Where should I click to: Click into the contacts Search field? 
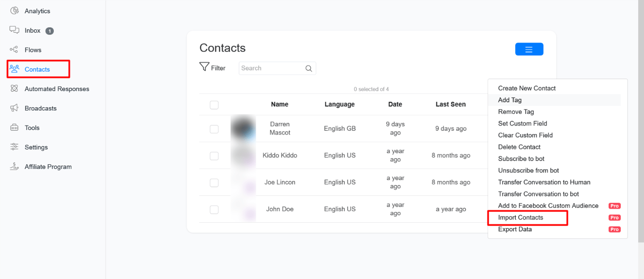(271, 68)
